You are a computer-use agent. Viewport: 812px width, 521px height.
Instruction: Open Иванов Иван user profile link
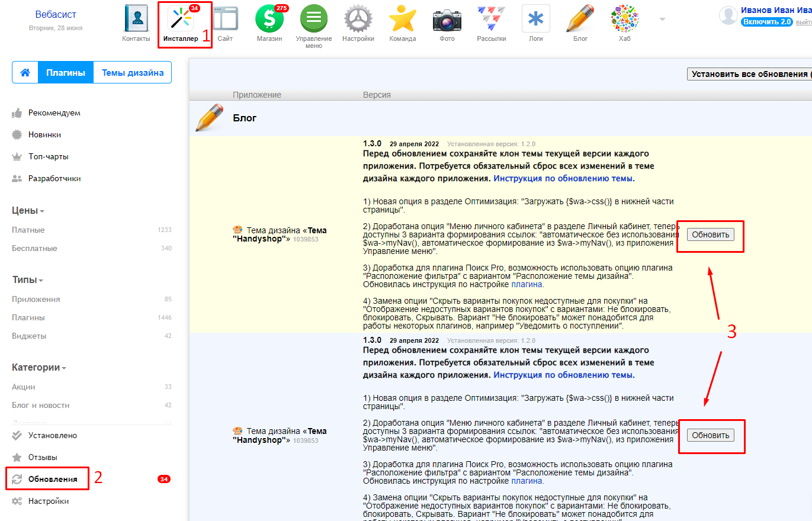click(776, 10)
